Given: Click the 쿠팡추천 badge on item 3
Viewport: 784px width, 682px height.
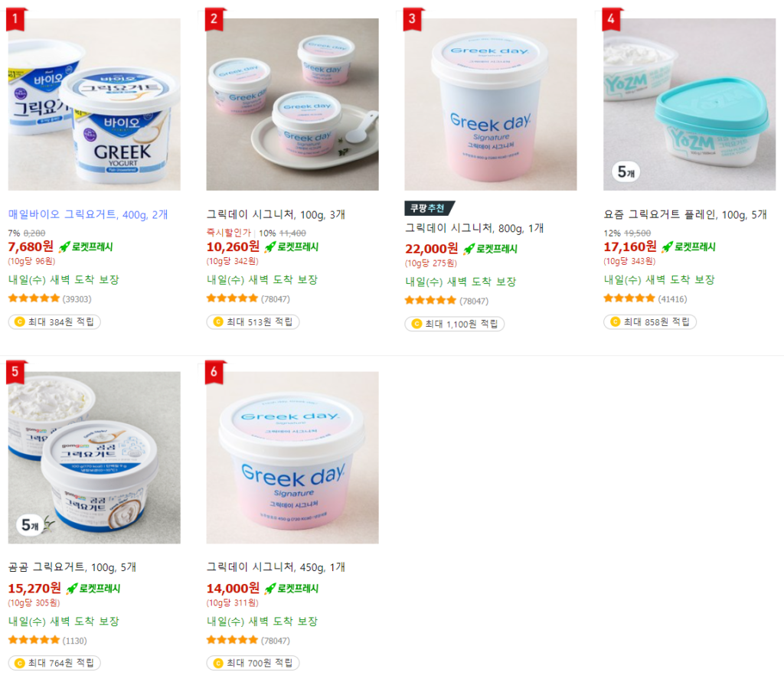Looking at the screenshot, I should click(429, 208).
